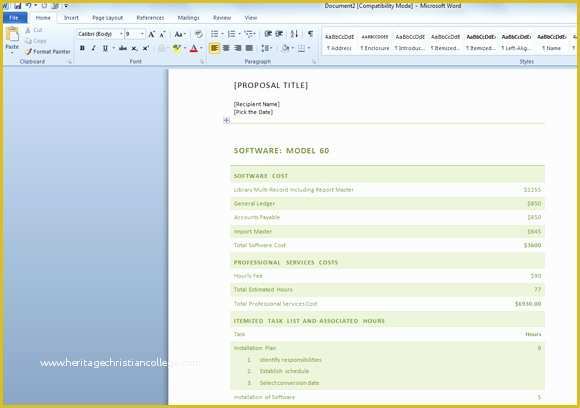The height and width of the screenshot is (408, 580).
Task: Expand the underline style arrow
Action: click(x=113, y=48)
